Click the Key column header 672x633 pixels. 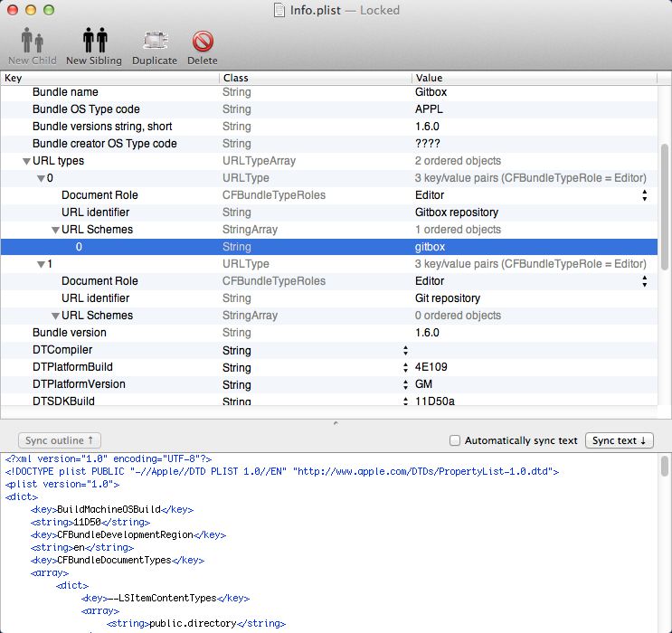(109, 78)
